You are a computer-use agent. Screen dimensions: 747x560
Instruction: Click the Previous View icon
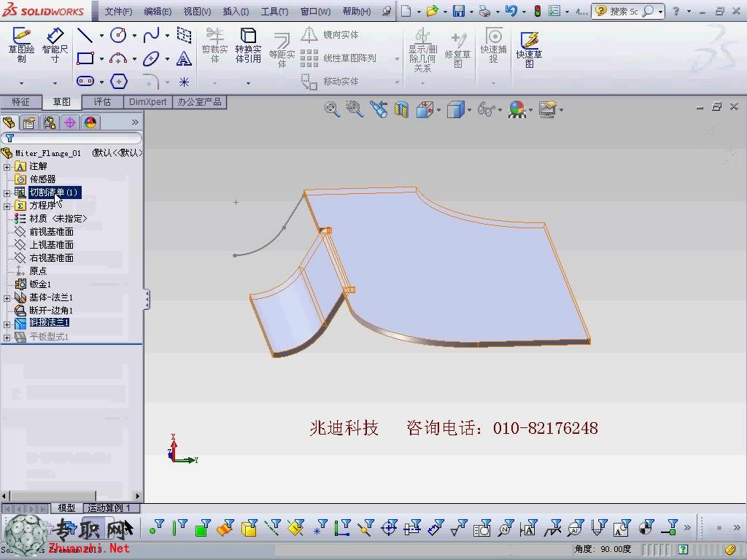click(379, 109)
